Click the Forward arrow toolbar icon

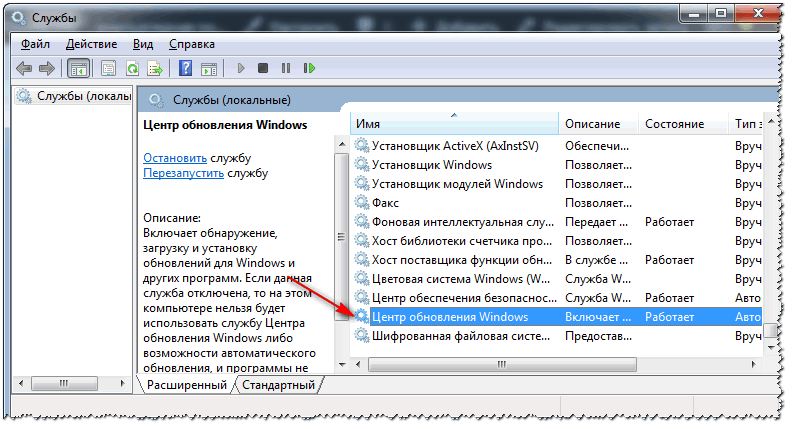pos(47,68)
